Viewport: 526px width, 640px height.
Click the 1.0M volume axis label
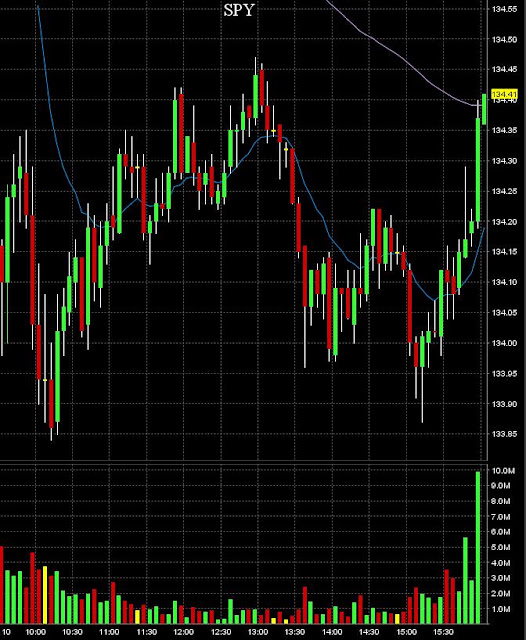pyautogui.click(x=501, y=609)
